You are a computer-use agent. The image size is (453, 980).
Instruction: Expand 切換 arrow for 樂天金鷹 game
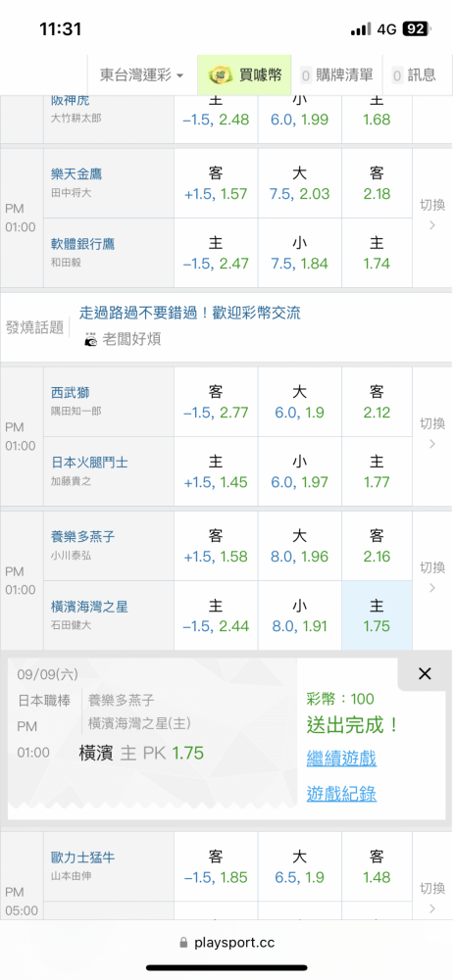click(x=432, y=215)
